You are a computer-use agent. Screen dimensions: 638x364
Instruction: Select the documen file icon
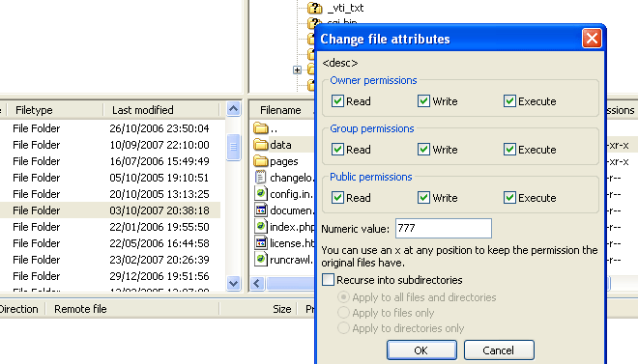pos(260,210)
